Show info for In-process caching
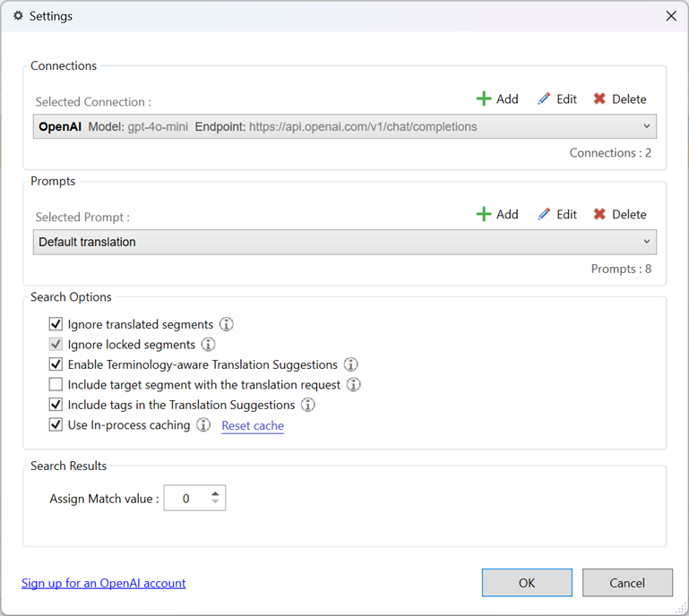 point(203,425)
